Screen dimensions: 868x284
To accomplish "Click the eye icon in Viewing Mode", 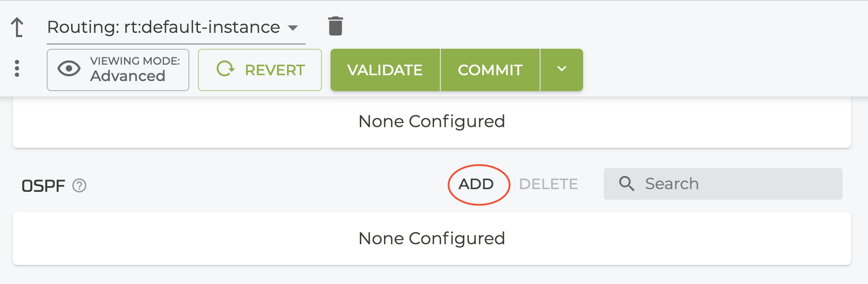I will pos(69,69).
